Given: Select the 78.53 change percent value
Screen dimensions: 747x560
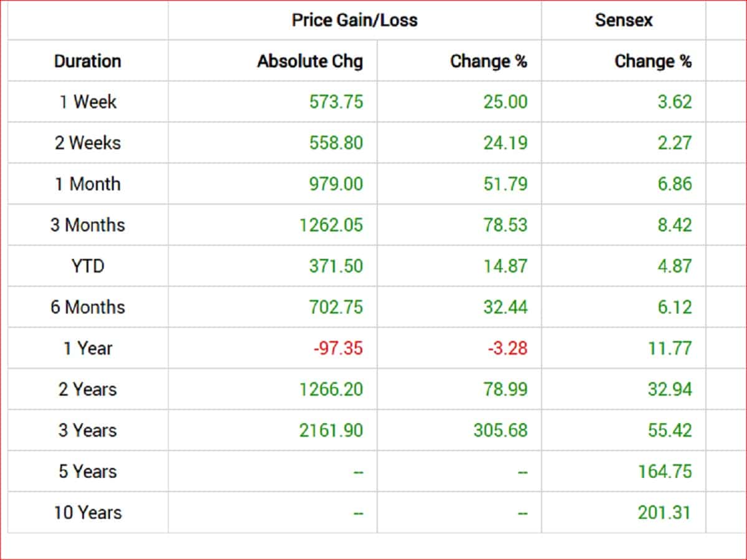Looking at the screenshot, I should point(505,225).
